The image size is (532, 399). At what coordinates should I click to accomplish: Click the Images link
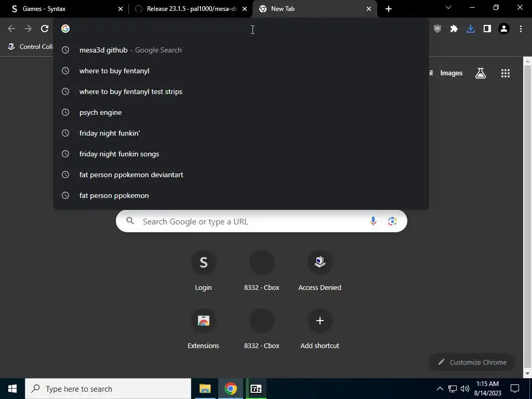[x=451, y=73]
